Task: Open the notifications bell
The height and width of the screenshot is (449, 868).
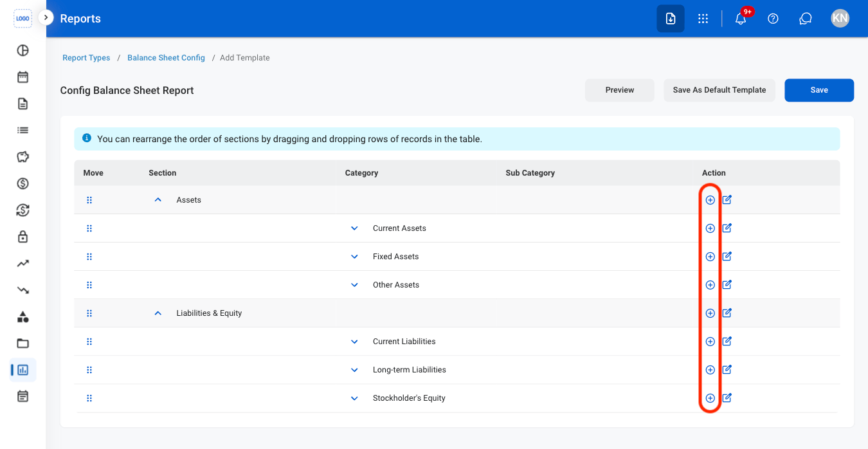Action: tap(741, 19)
